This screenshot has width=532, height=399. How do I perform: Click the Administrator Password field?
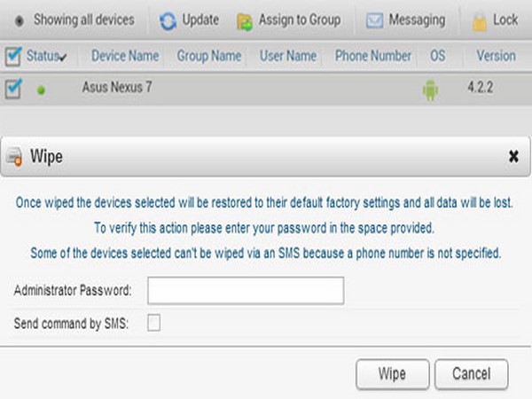(x=246, y=290)
